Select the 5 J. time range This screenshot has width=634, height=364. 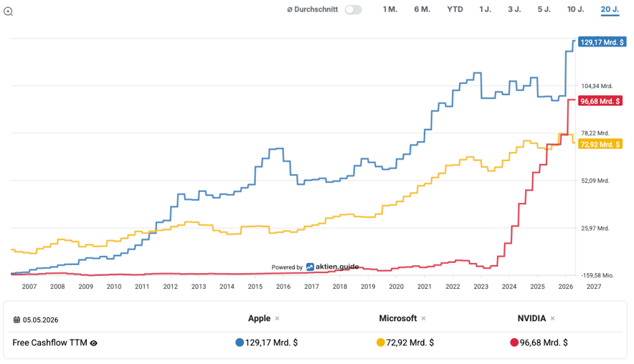[544, 9]
